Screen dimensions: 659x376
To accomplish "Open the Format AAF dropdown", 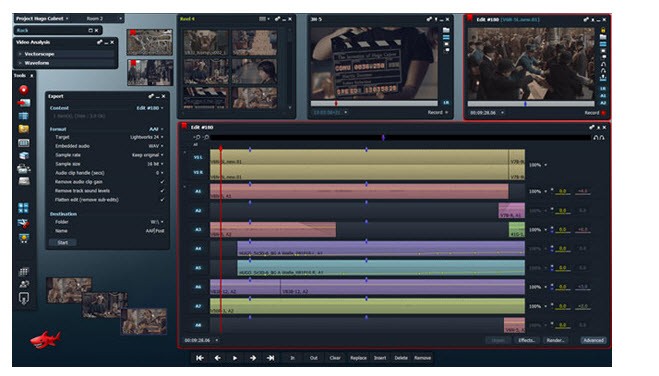I will 156,129.
